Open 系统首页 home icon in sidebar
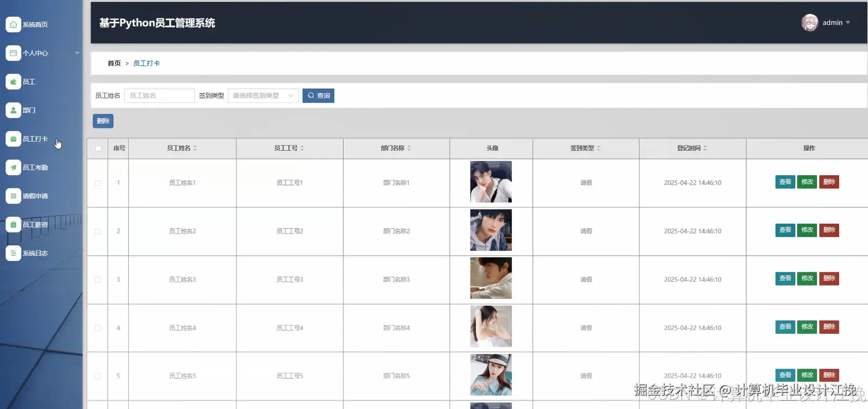This screenshot has height=409, width=868. click(x=14, y=24)
